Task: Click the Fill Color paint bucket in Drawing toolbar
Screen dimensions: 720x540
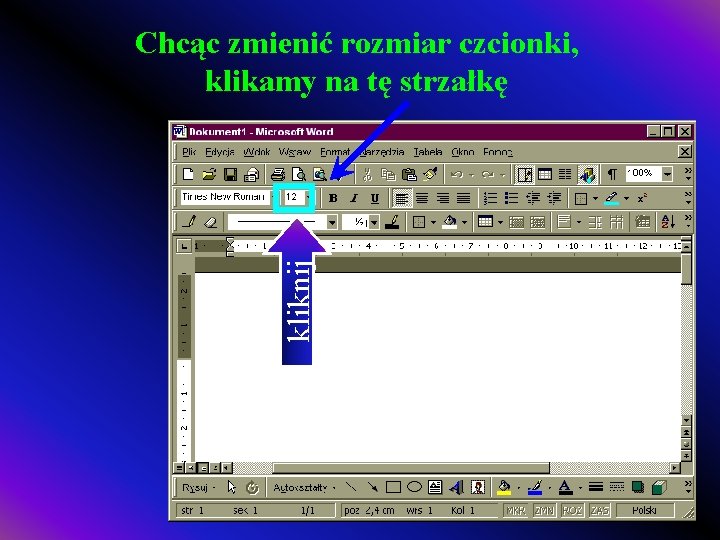Action: (x=504, y=487)
